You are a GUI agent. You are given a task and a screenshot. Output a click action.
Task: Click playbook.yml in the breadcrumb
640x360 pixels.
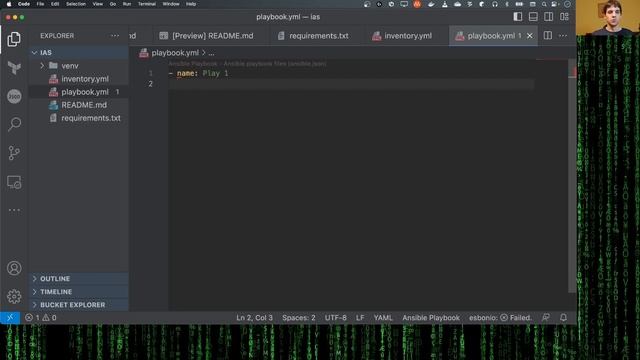click(175, 53)
